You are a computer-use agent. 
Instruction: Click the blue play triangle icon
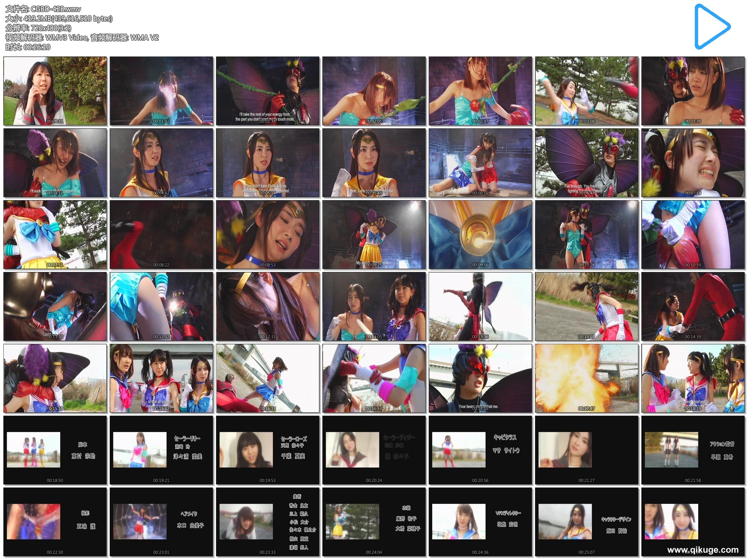[x=712, y=26]
